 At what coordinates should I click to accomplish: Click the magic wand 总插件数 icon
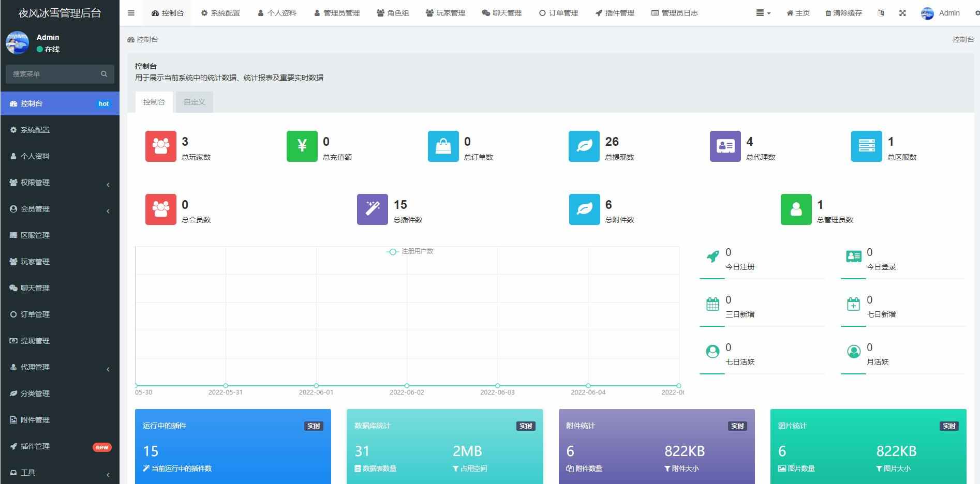373,209
